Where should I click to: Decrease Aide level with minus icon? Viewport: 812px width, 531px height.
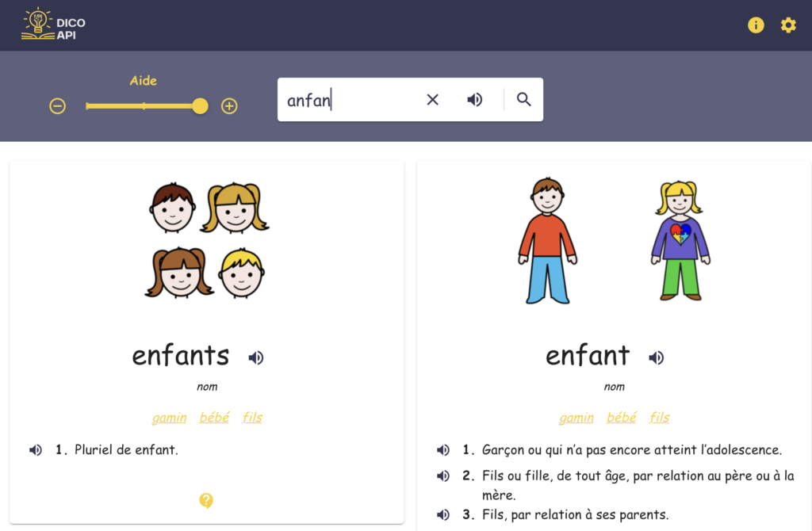(57, 106)
